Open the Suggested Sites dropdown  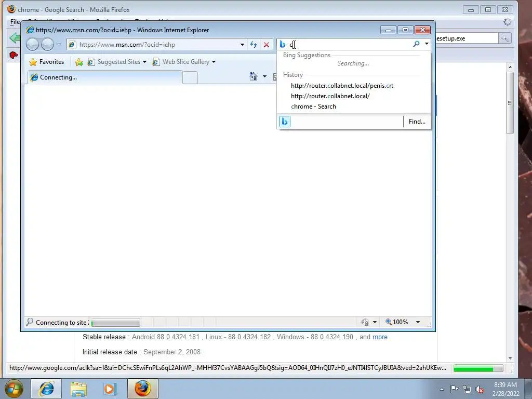coord(117,62)
